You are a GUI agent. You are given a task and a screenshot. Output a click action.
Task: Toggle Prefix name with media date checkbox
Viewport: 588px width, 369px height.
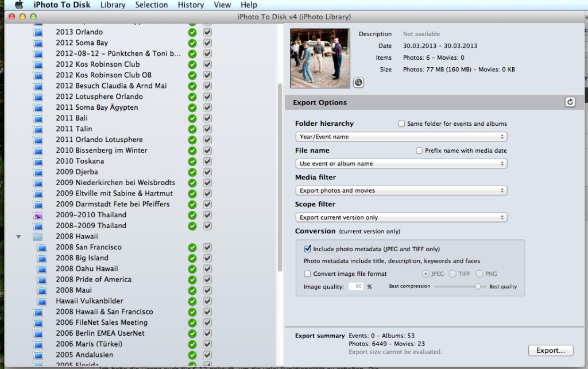419,151
